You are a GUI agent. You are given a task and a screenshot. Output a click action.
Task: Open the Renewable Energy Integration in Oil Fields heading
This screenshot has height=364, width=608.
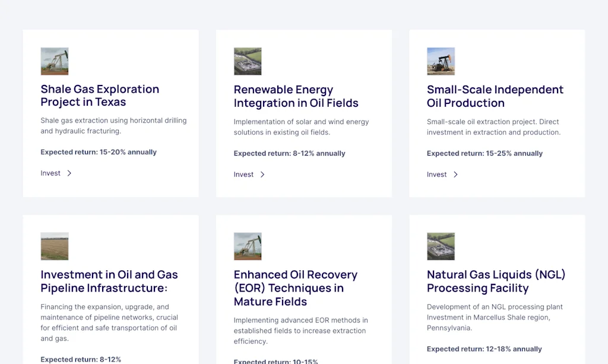[296, 96]
